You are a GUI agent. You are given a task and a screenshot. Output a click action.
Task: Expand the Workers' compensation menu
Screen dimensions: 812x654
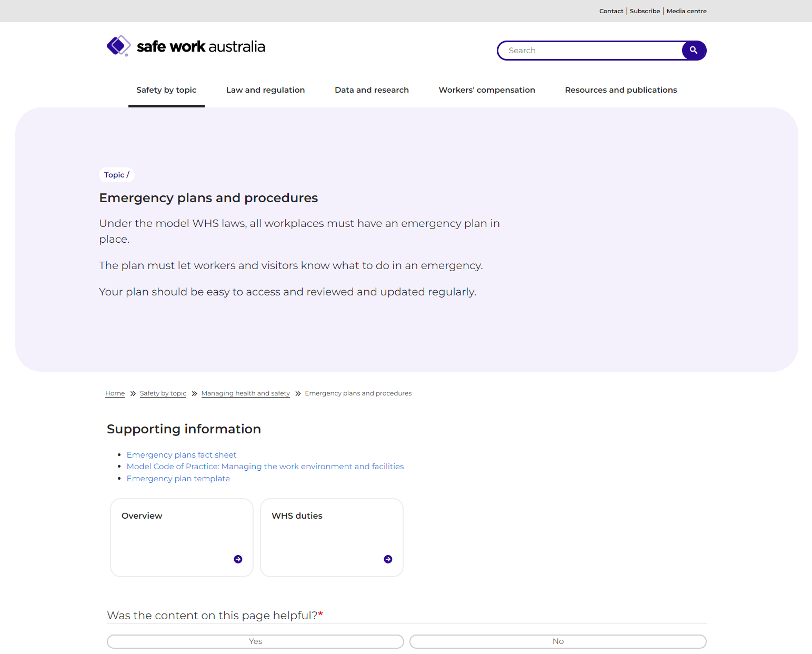487,90
